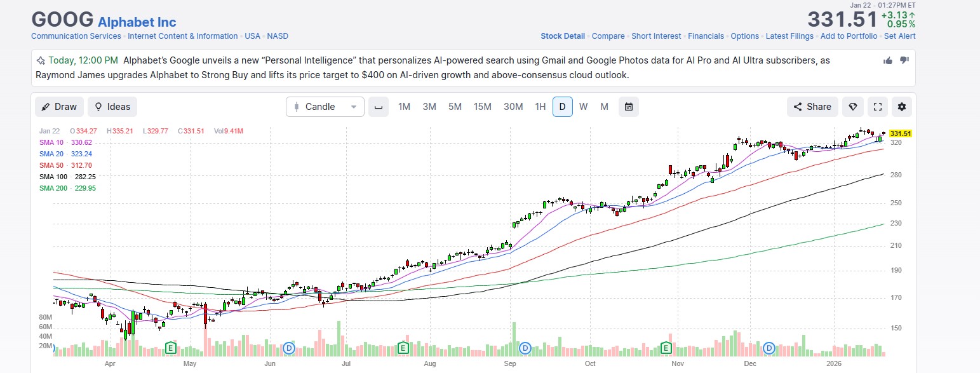Click the thumbs down icon on news summary
The height and width of the screenshot is (373, 980).
tap(904, 60)
